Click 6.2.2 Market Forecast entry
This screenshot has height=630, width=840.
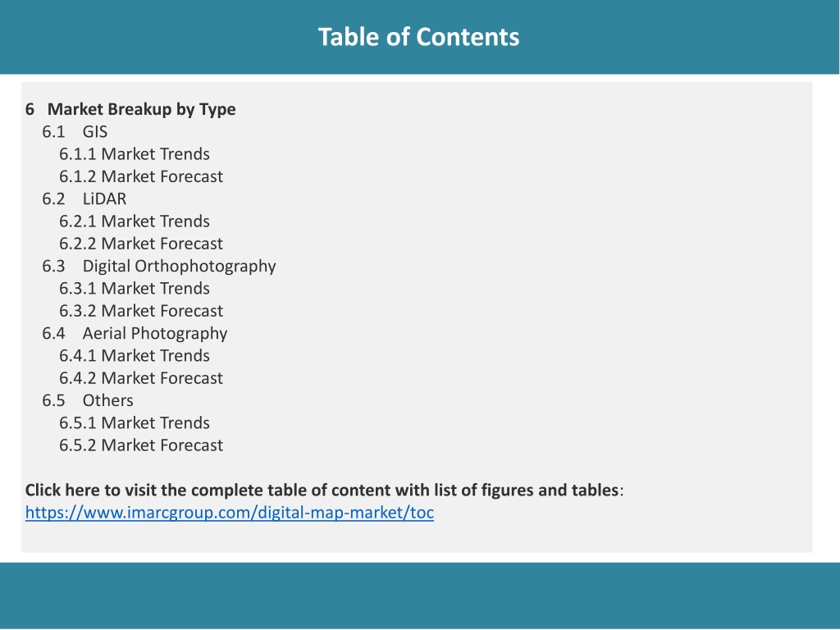[141, 244]
